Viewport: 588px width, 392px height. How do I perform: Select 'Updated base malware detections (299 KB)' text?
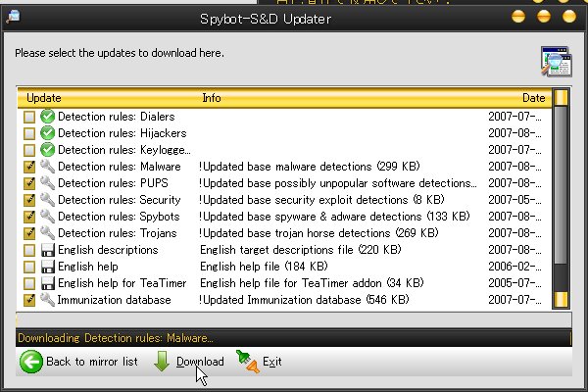pyautogui.click(x=310, y=167)
